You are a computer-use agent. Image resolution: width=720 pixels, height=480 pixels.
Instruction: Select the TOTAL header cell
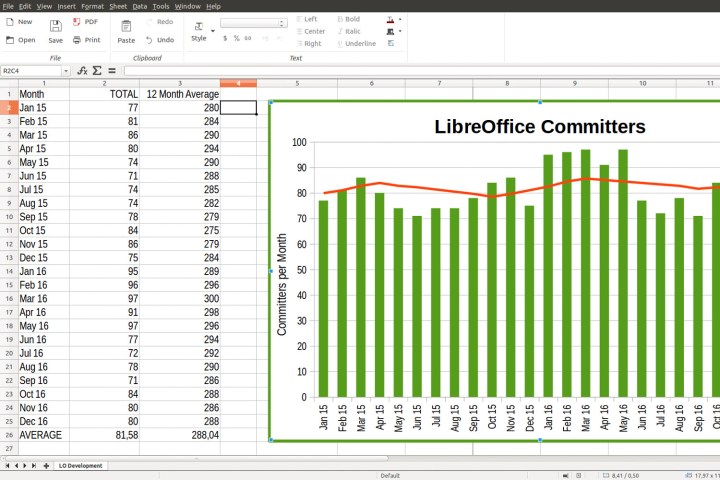click(x=104, y=94)
